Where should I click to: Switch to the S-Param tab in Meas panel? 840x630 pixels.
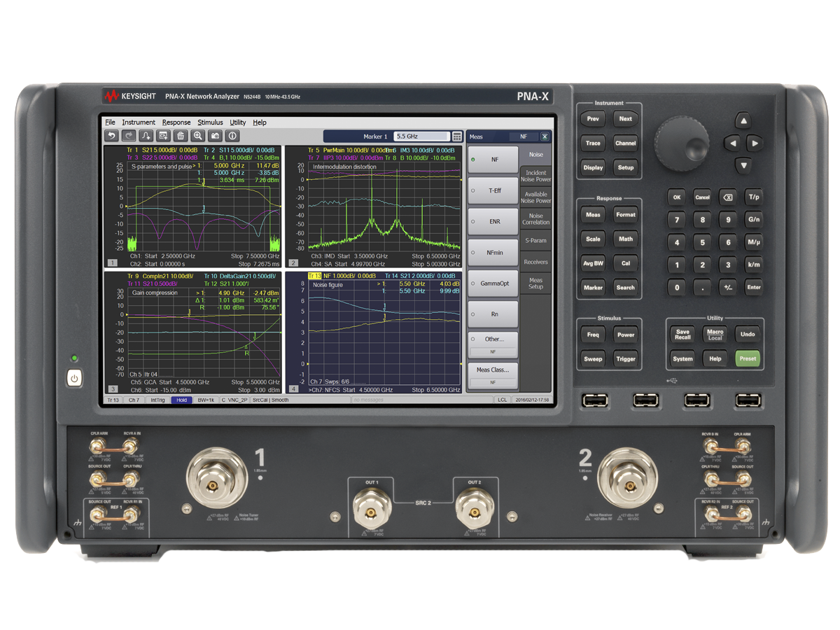(x=536, y=240)
